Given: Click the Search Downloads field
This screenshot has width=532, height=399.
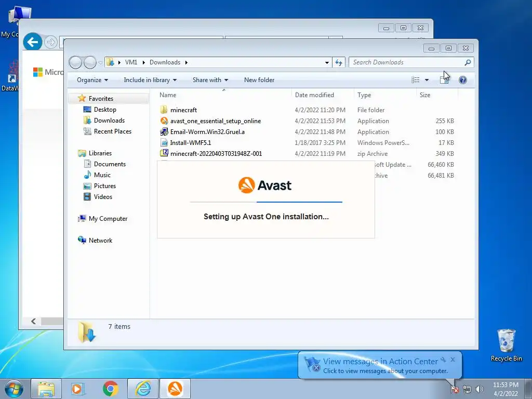Looking at the screenshot, I should [407, 62].
